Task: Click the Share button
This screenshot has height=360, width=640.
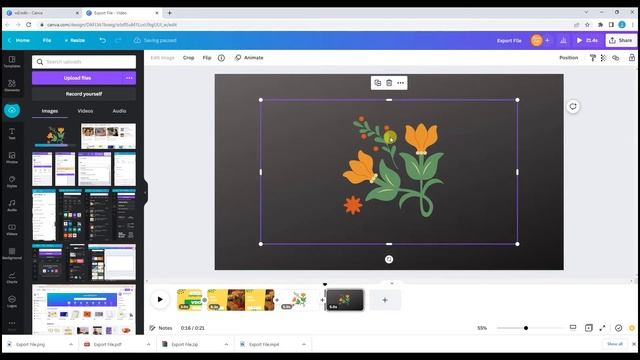Action: click(621, 40)
